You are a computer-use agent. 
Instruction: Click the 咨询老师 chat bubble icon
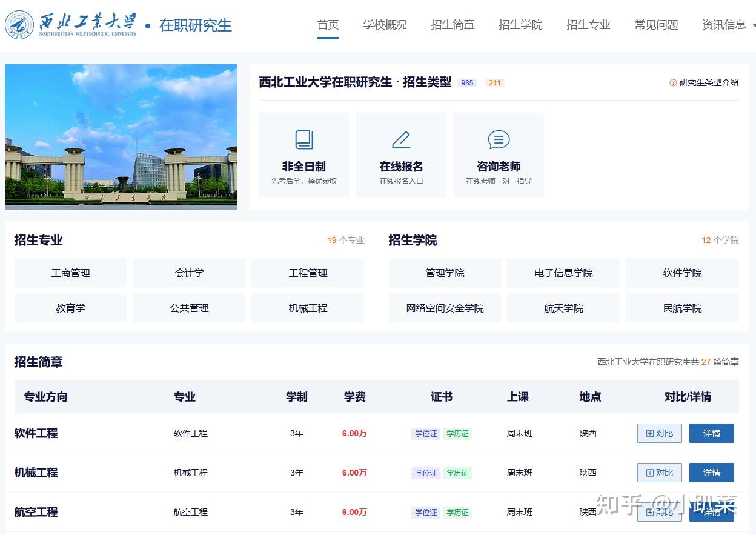499,140
